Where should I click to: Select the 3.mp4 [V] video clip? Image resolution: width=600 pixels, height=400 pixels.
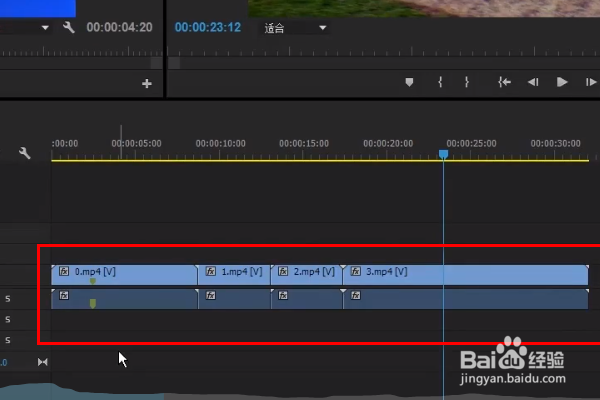pos(466,275)
